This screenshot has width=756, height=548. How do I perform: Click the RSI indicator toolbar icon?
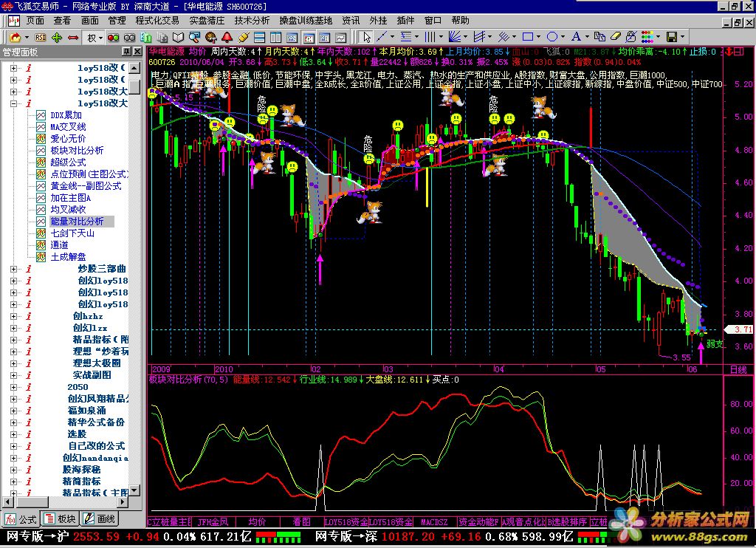pyautogui.click(x=41, y=37)
